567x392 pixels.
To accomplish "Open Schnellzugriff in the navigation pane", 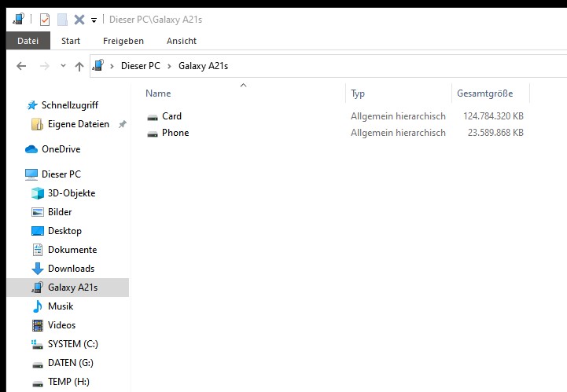I will (x=70, y=105).
